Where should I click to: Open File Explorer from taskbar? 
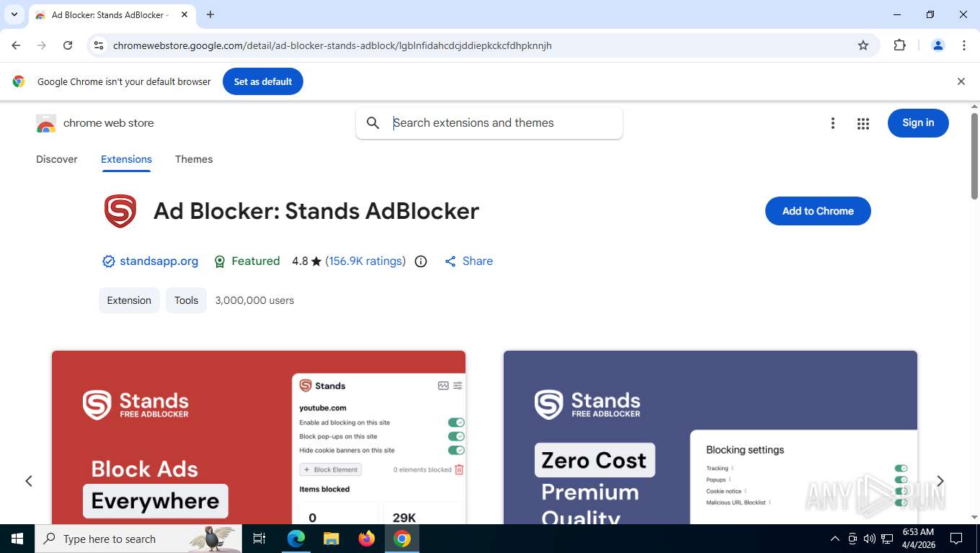[x=331, y=539]
